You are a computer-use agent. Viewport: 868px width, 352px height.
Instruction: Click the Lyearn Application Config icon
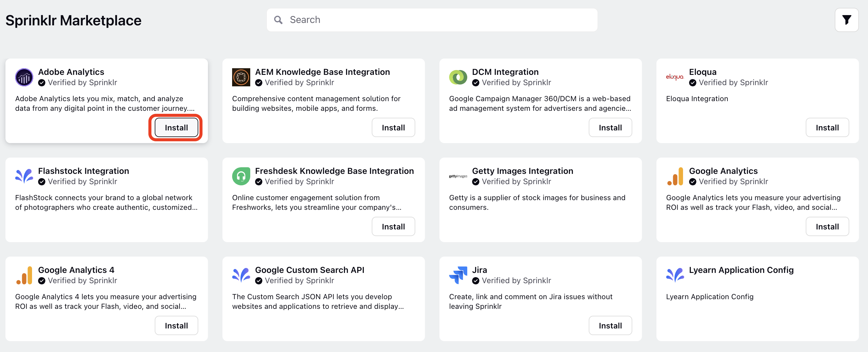[675, 275]
